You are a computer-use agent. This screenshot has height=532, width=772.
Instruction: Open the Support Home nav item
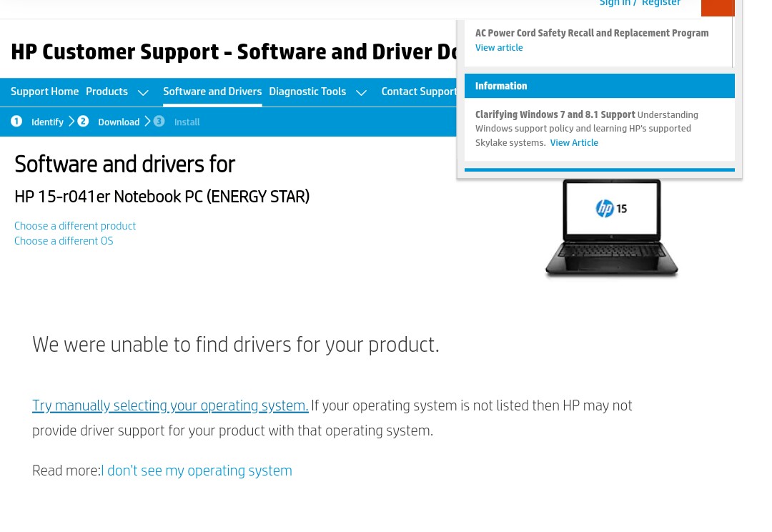(x=45, y=92)
